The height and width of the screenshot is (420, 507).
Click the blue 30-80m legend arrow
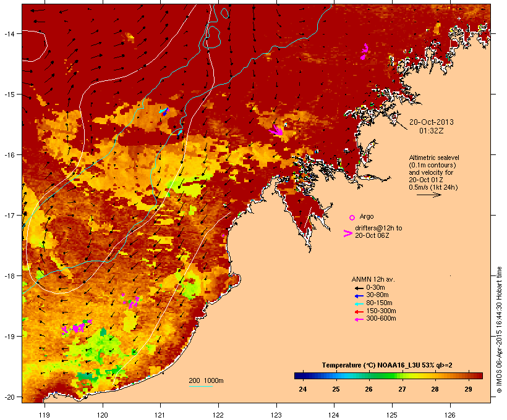(359, 296)
